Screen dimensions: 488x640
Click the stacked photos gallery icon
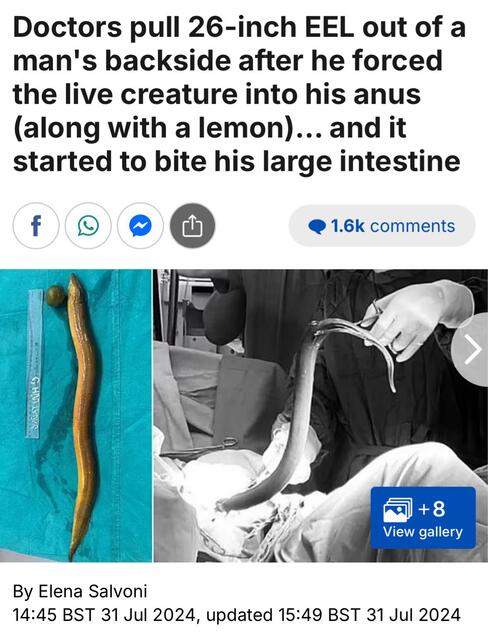tap(397, 509)
